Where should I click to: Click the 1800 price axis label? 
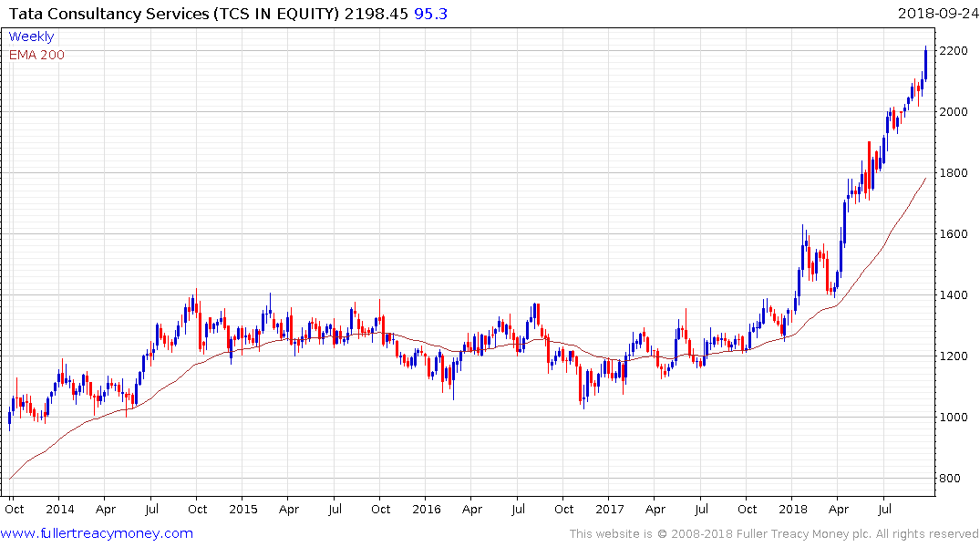(x=954, y=173)
